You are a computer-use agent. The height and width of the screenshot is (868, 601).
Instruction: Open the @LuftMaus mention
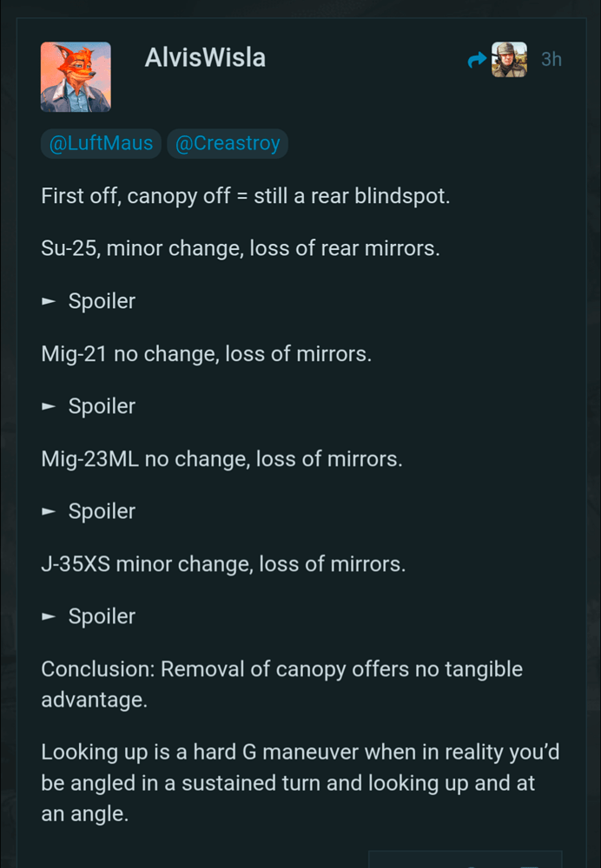[x=101, y=144]
